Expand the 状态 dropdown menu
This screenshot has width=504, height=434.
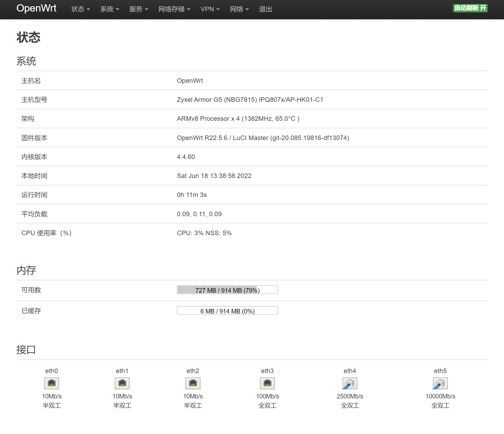pyautogui.click(x=80, y=9)
